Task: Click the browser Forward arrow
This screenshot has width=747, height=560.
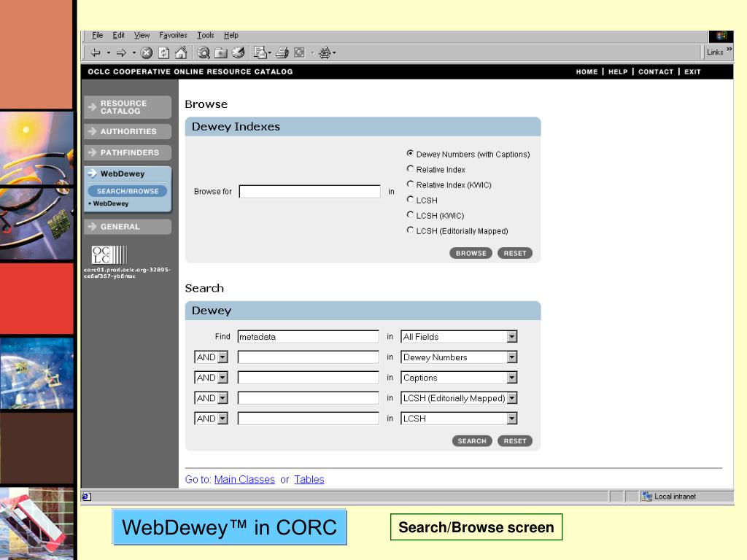Action: click(122, 52)
